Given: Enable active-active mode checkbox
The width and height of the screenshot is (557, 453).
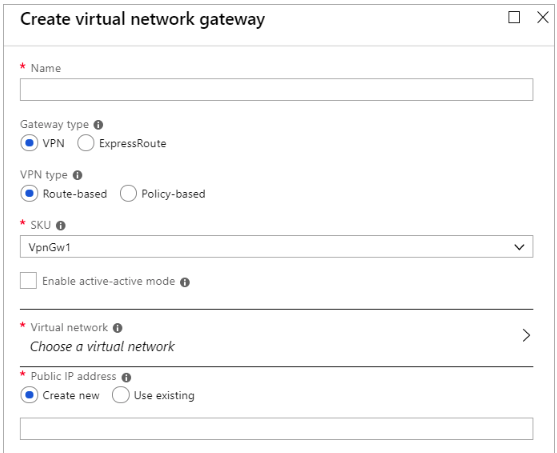Looking at the screenshot, I should click(28, 281).
